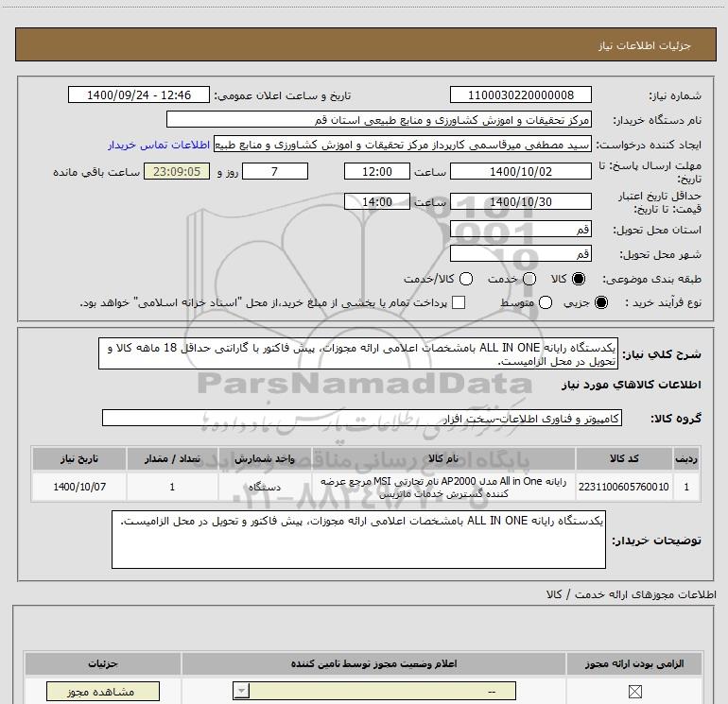Screen dimensions: 728x704
Task: Click the validity time field 14:00
Action: click(377, 201)
